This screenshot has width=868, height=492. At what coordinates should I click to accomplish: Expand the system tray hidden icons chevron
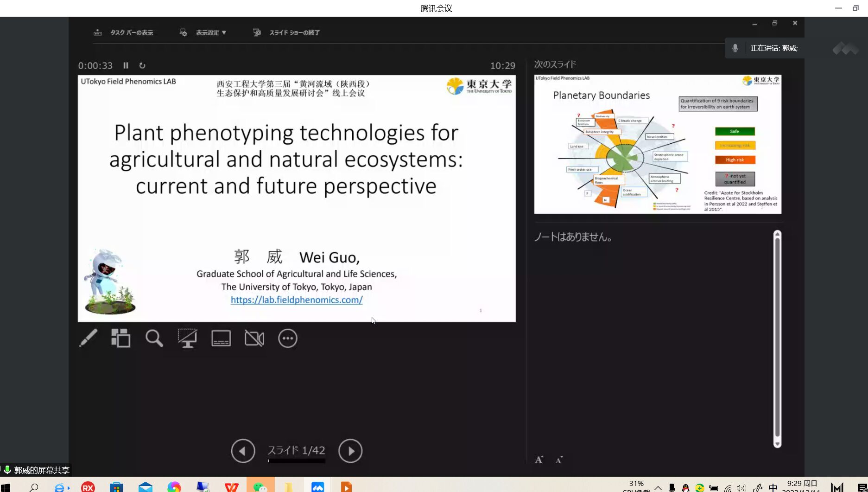click(x=658, y=488)
